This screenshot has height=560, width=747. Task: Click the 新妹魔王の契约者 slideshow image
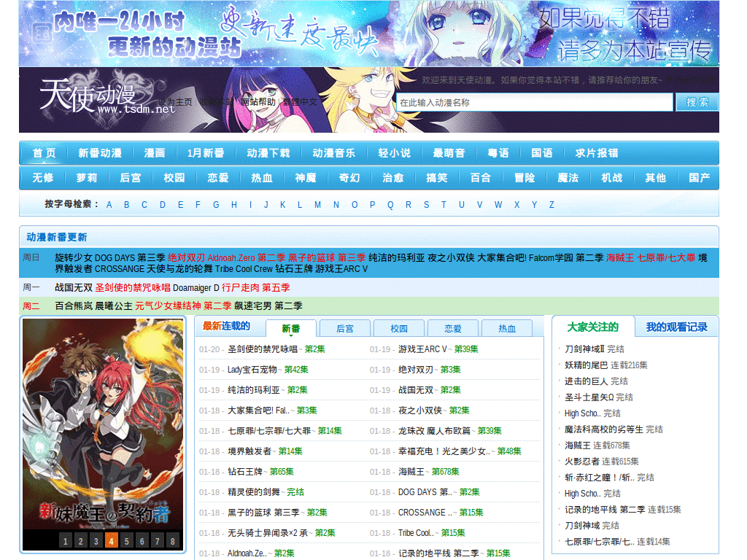click(x=103, y=424)
